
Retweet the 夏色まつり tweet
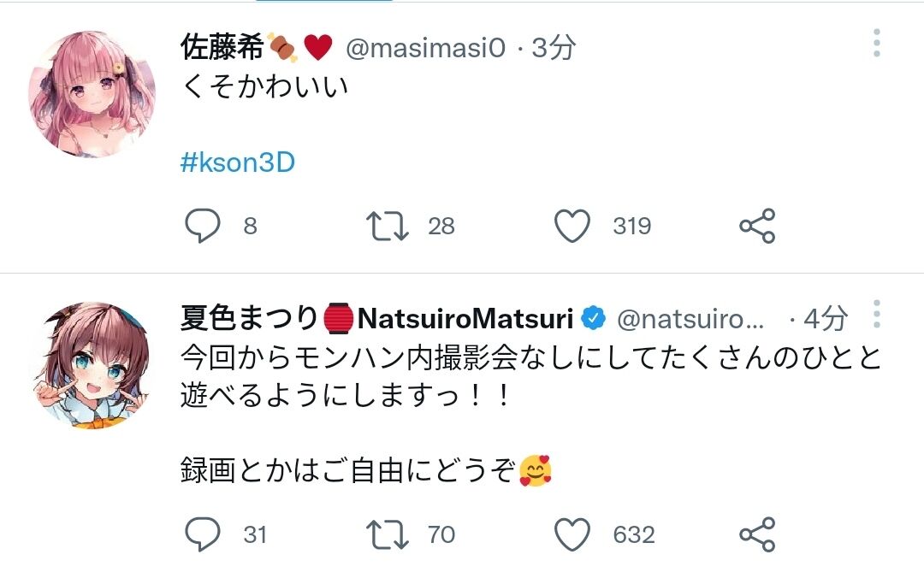(388, 534)
